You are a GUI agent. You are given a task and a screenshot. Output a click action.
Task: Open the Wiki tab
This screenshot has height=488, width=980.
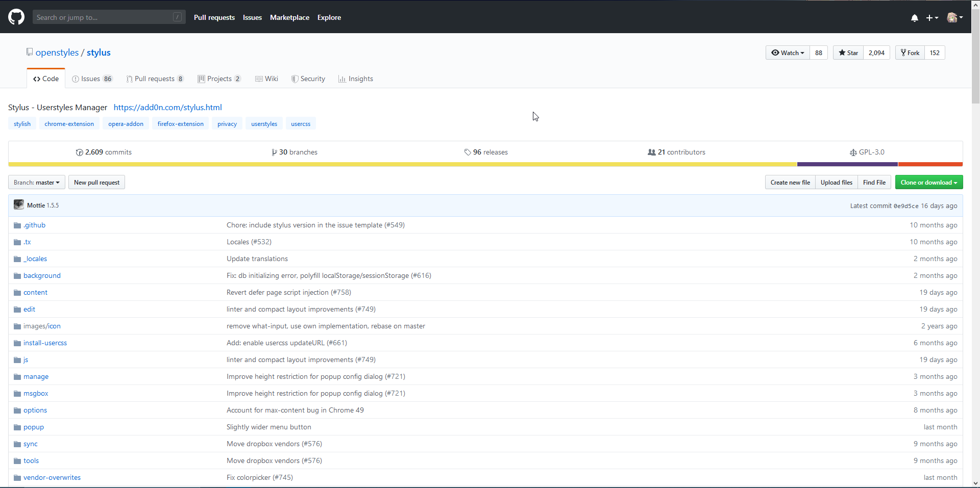[266, 79]
